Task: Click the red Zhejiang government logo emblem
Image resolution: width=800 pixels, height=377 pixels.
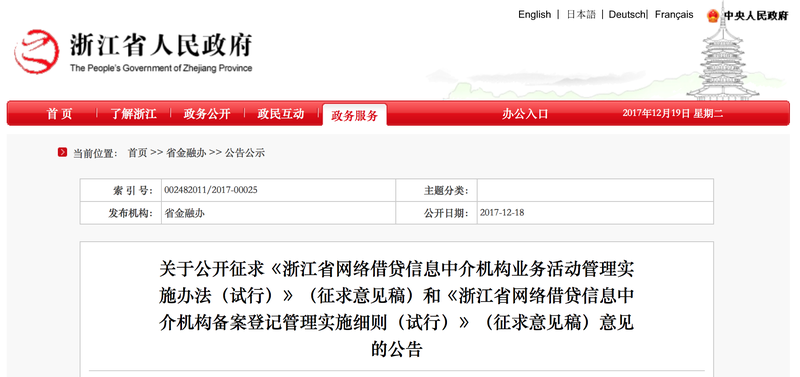Action: point(36,51)
